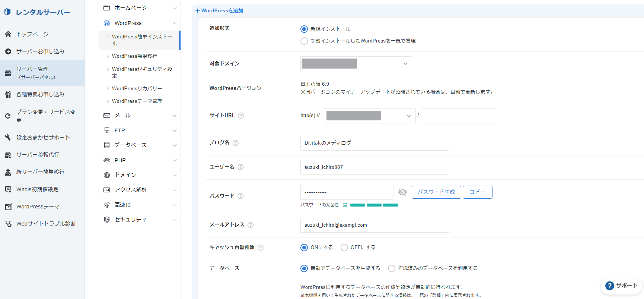Click the 新サーバー簡単移行 upload icon
Image resolution: width=644 pixels, height=299 pixels.
(x=8, y=172)
